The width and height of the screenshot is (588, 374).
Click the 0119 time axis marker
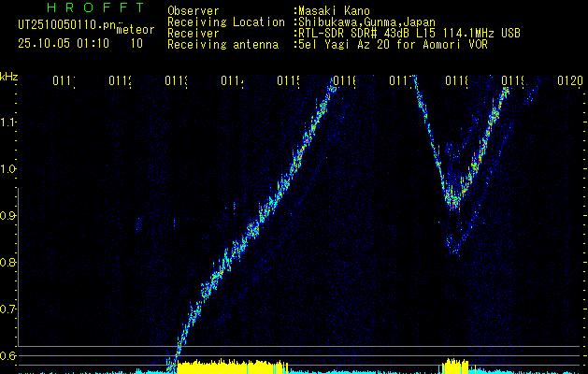point(512,81)
